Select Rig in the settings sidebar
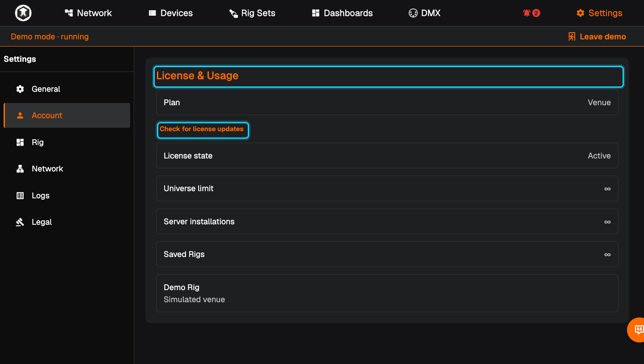 [67, 142]
